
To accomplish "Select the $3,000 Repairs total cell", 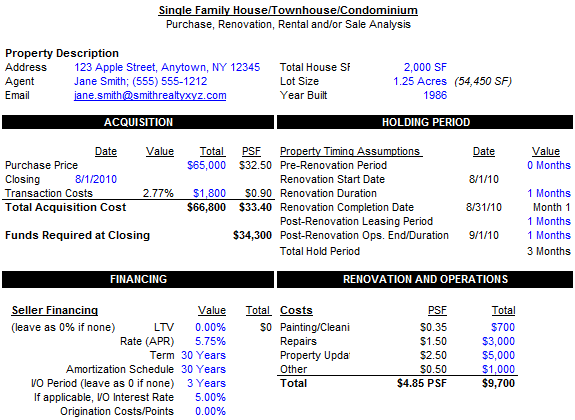I will tap(498, 341).
